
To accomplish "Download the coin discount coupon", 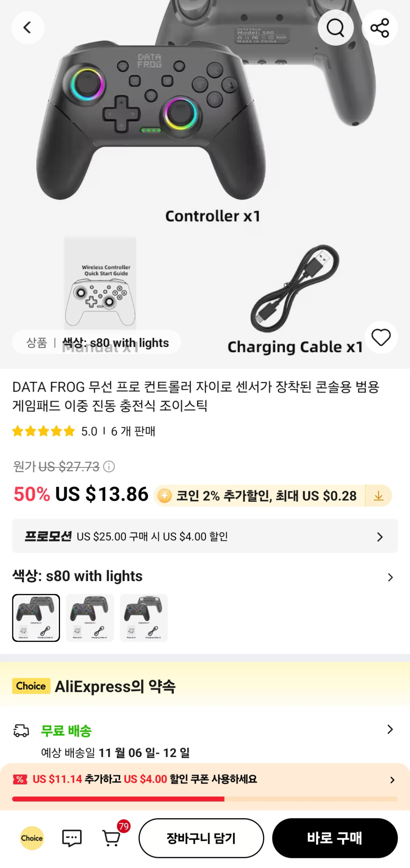I will pyautogui.click(x=378, y=496).
